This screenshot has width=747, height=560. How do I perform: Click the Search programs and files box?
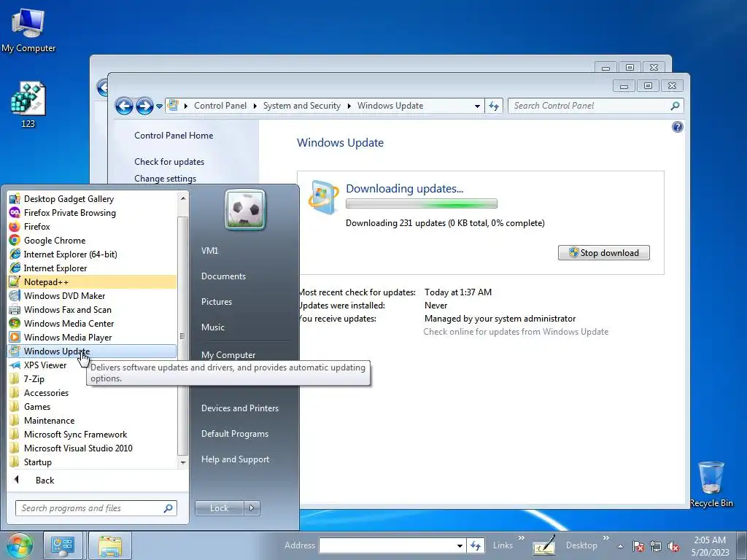(96, 508)
